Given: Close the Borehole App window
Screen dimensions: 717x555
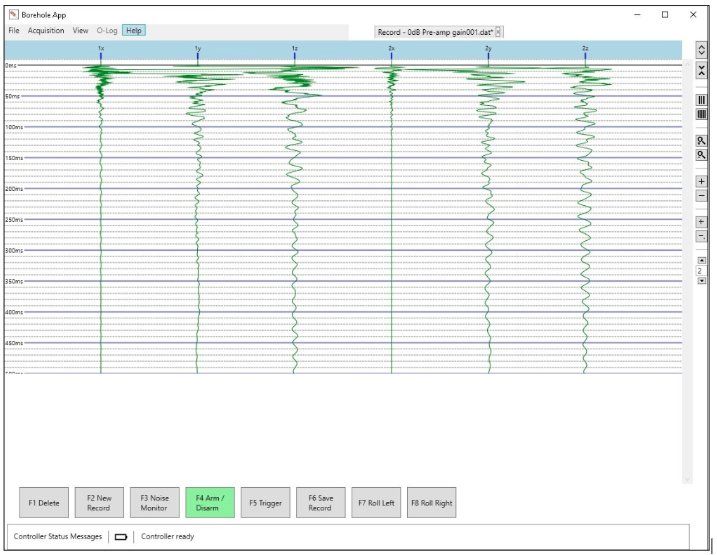Looking at the screenshot, I should coord(693,15).
